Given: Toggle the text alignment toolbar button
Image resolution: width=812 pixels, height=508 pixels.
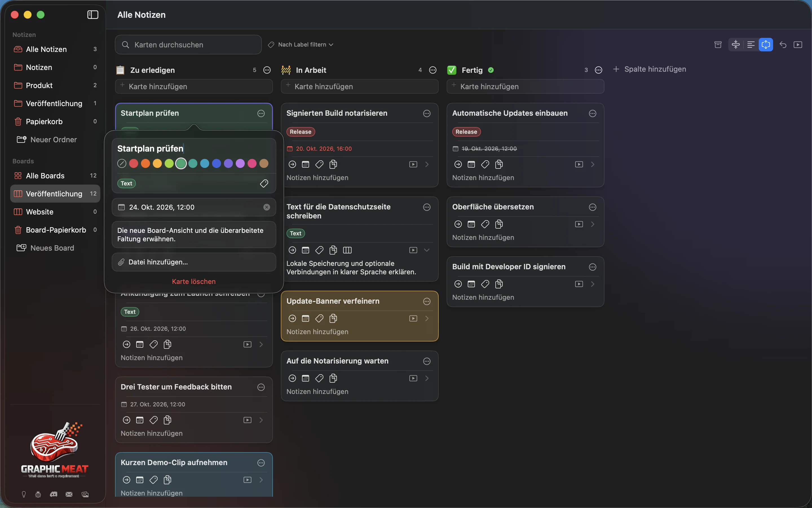Looking at the screenshot, I should pos(751,45).
